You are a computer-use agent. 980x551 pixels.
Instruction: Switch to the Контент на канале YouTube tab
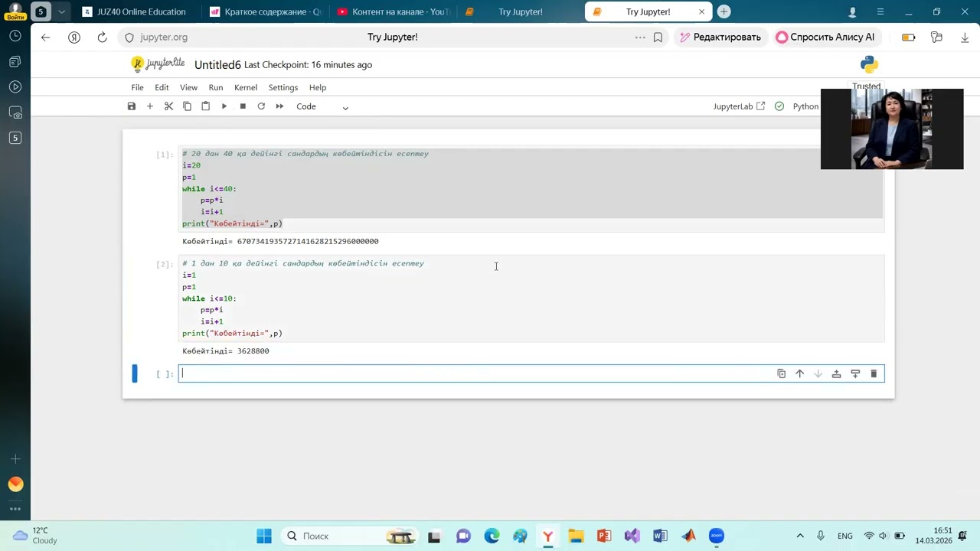tap(393, 12)
